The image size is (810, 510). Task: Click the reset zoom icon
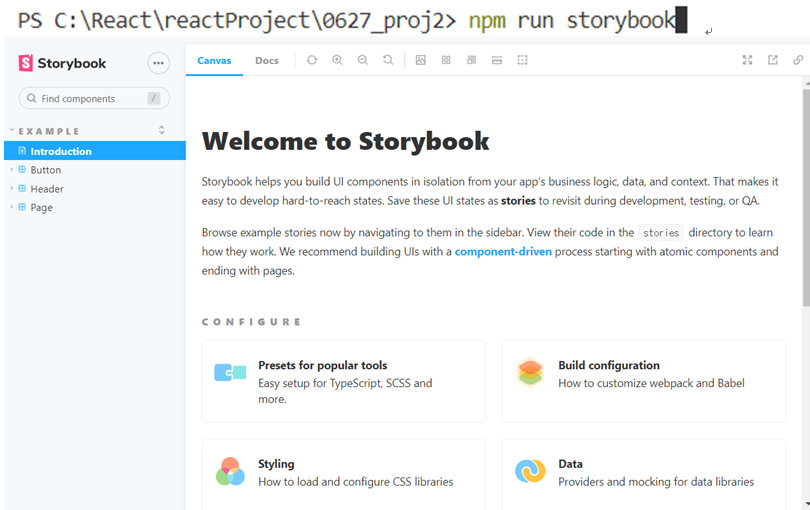point(388,60)
